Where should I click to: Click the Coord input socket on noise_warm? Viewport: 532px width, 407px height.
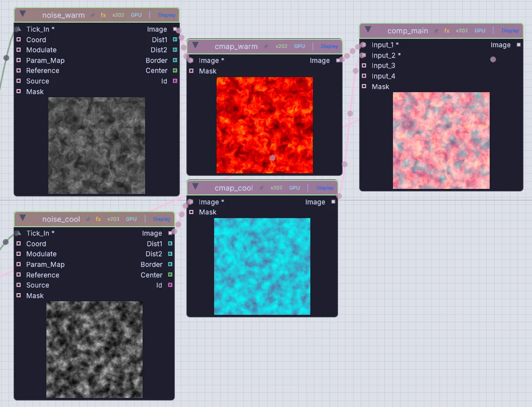pos(19,40)
